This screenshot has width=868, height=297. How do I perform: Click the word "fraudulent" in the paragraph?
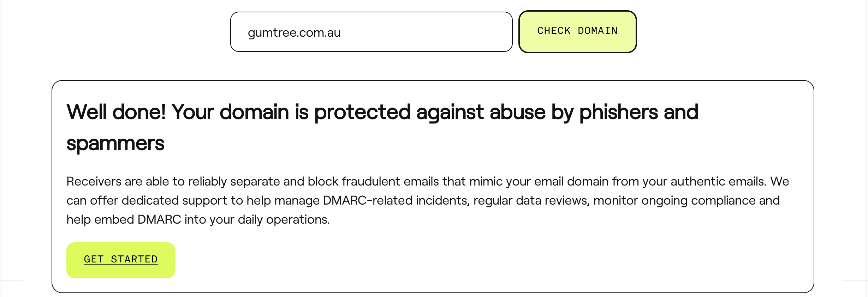(371, 181)
